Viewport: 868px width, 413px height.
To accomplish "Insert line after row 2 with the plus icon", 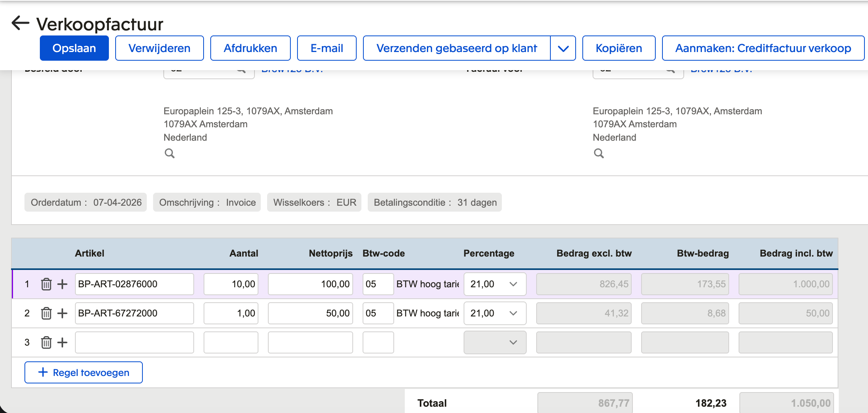I will tap(62, 313).
